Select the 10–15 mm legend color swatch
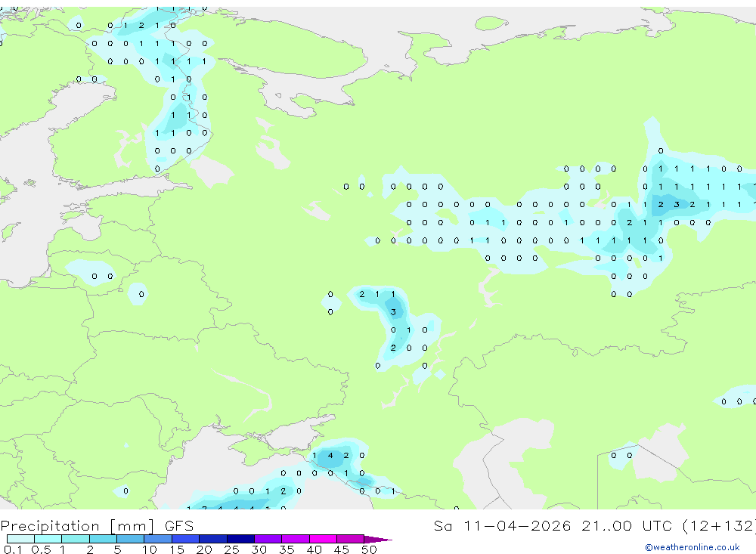 point(158,539)
